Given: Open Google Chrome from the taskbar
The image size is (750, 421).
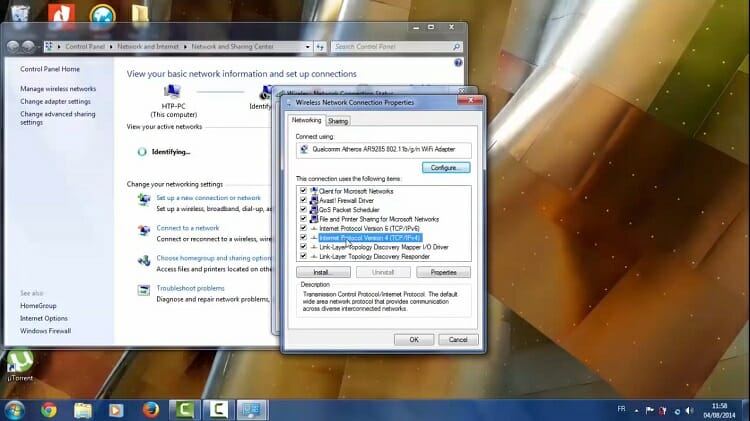Looking at the screenshot, I should pyautogui.click(x=48, y=410).
